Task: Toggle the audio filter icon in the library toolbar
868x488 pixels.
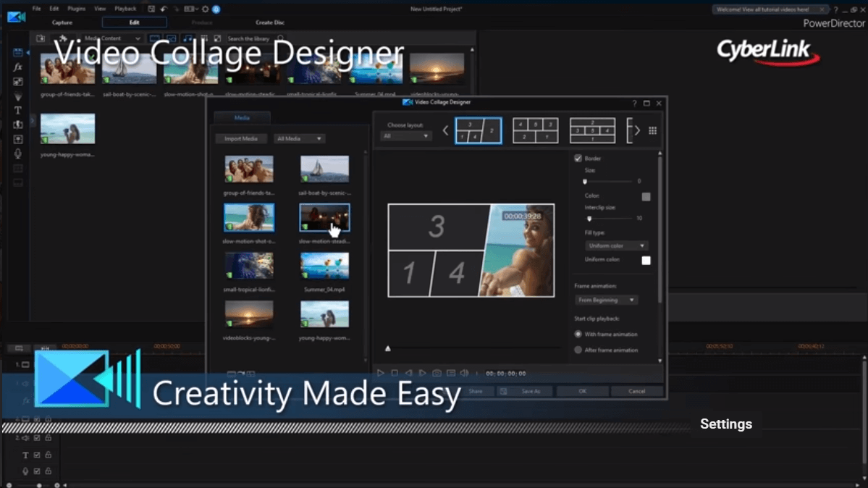Action: click(187, 38)
